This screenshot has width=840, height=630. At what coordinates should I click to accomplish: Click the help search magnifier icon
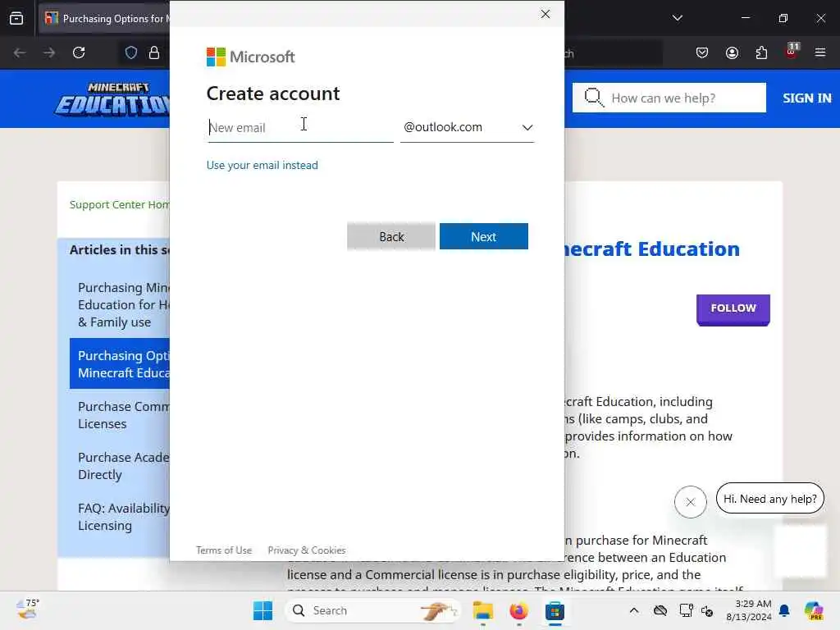(594, 98)
